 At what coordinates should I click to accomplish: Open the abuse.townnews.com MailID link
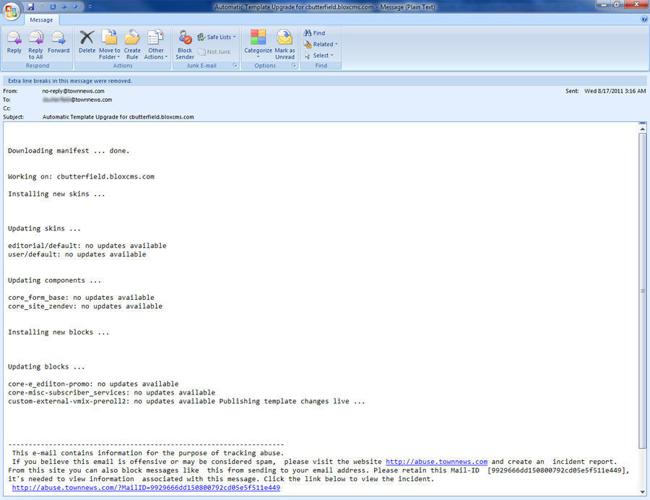click(146, 488)
